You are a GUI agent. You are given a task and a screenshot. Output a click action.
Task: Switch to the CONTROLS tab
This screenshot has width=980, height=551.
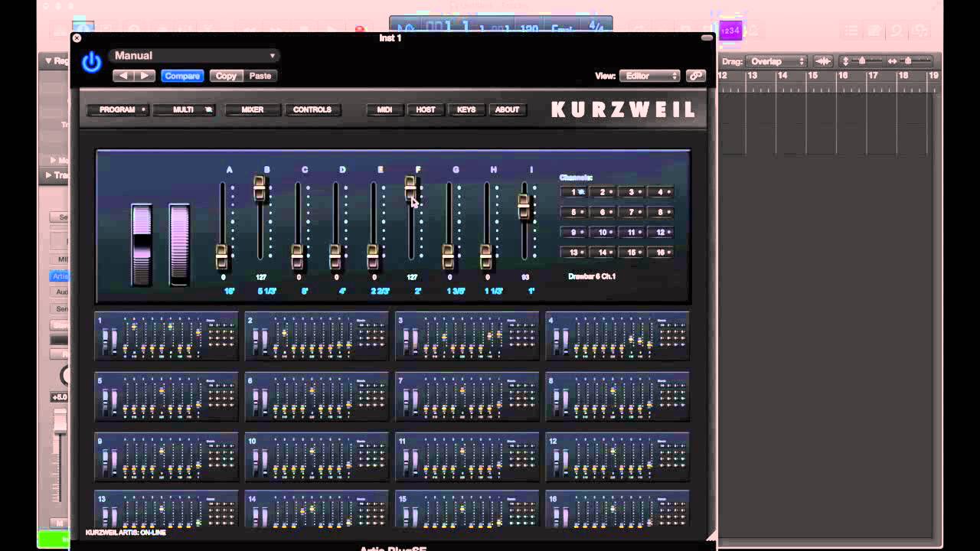pos(312,109)
